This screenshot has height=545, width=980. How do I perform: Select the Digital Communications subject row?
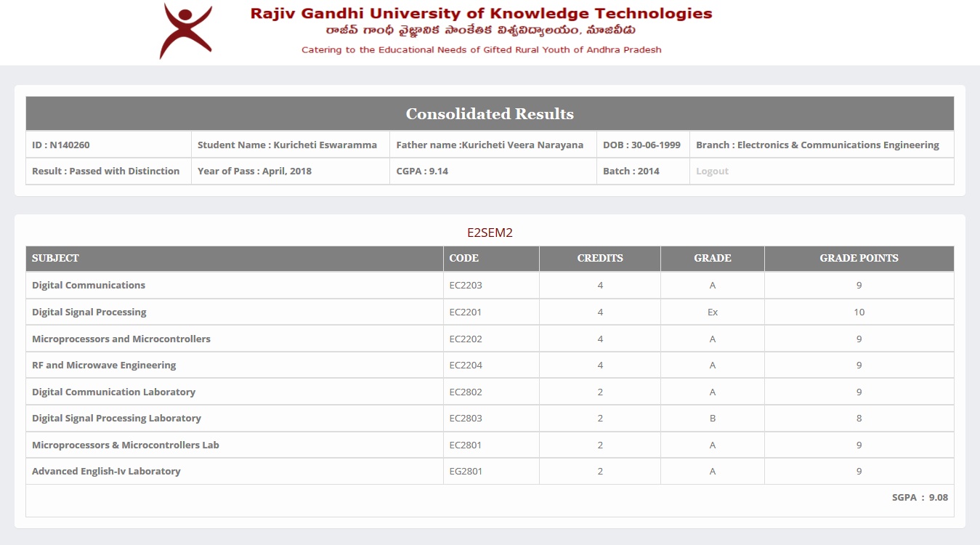[490, 286]
